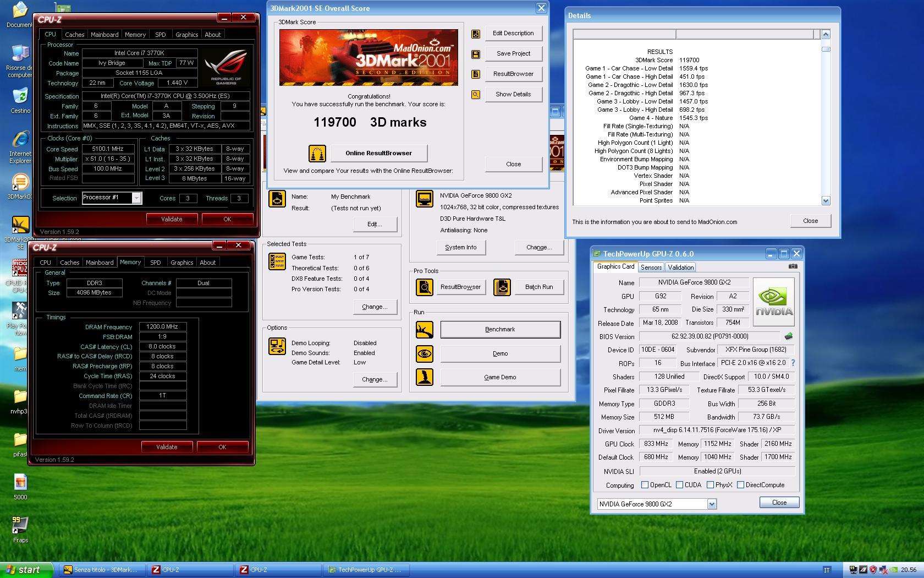Click the Online ResultBrowser button
The width and height of the screenshot is (924, 578).
379,154
